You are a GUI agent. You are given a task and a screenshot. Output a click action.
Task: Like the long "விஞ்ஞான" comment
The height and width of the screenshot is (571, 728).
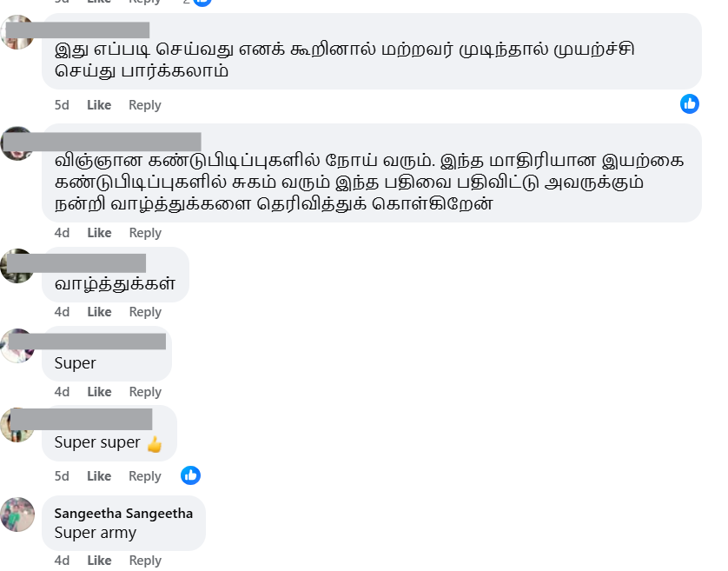(99, 233)
